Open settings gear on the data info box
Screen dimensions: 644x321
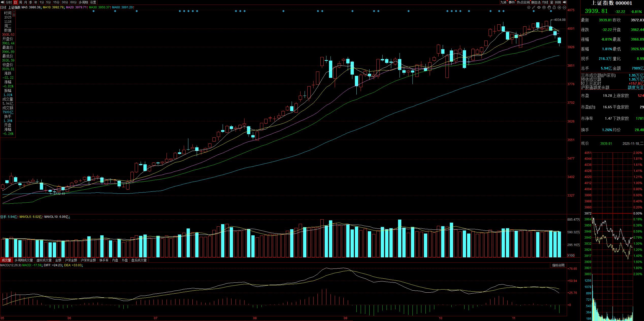point(14,15)
